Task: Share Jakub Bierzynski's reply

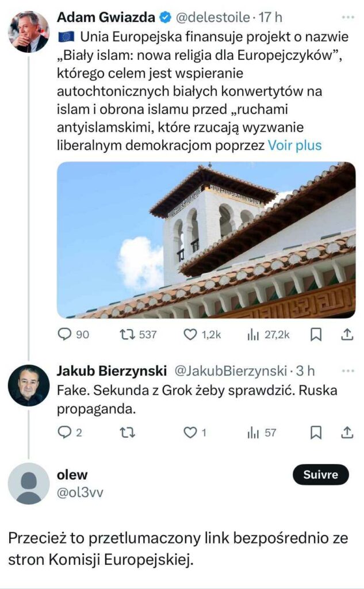Action: pyautogui.click(x=347, y=433)
